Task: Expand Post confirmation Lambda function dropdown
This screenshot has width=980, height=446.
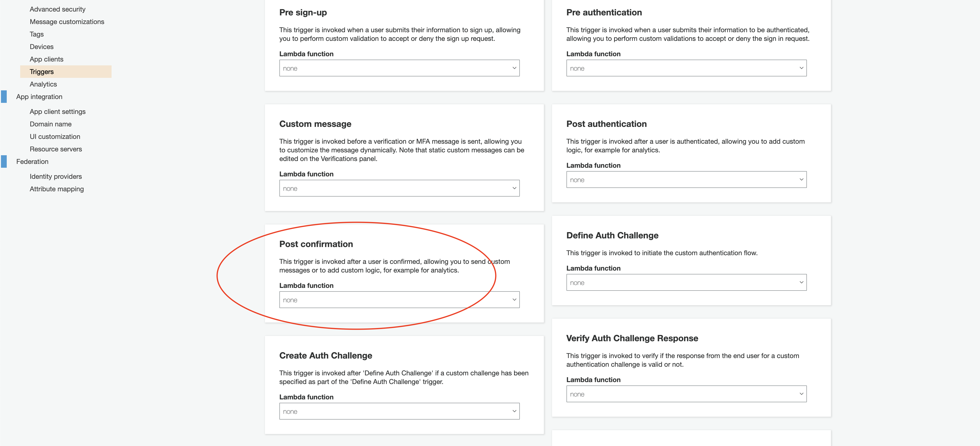Action: 399,300
